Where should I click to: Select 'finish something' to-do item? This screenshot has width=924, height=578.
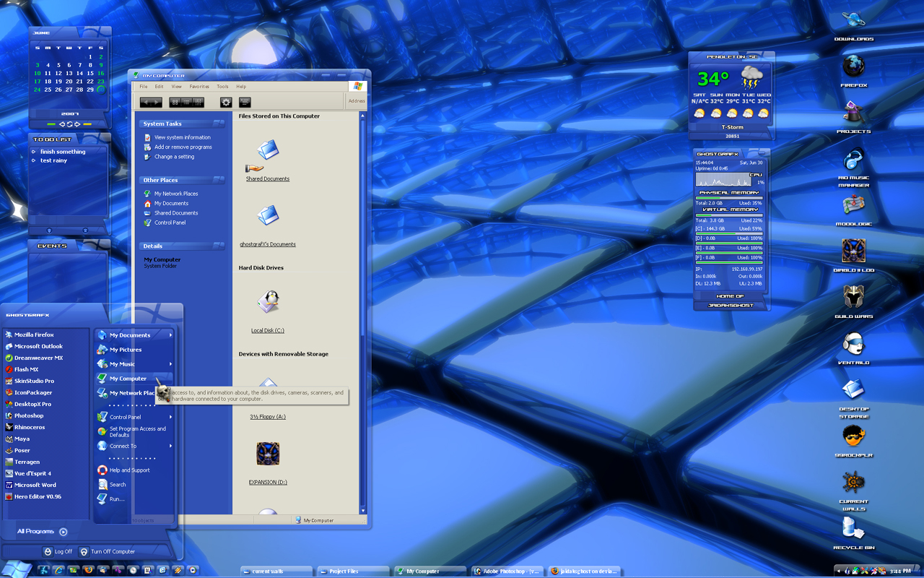(x=63, y=152)
